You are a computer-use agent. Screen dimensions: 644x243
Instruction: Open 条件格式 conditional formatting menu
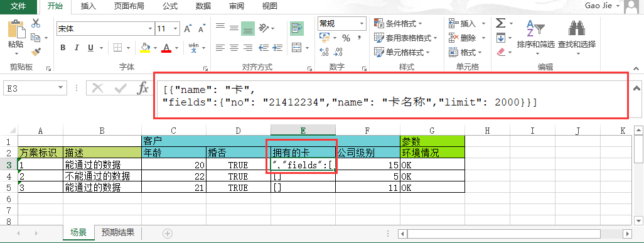click(398, 24)
